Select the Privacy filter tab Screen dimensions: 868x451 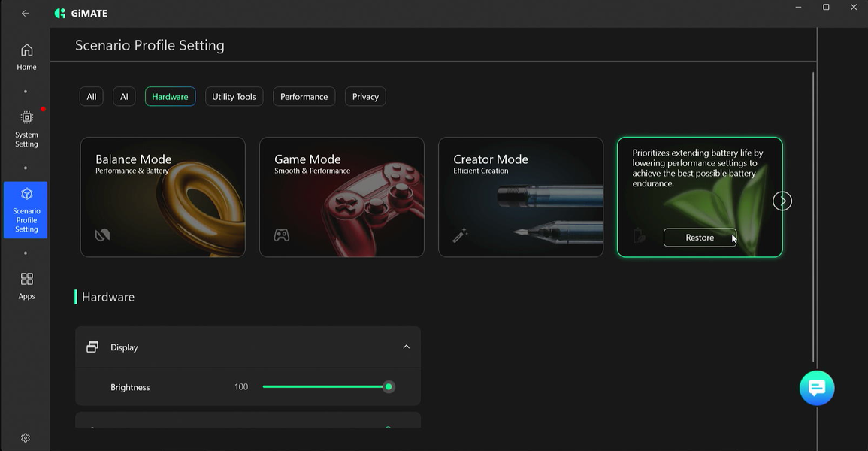pos(365,97)
